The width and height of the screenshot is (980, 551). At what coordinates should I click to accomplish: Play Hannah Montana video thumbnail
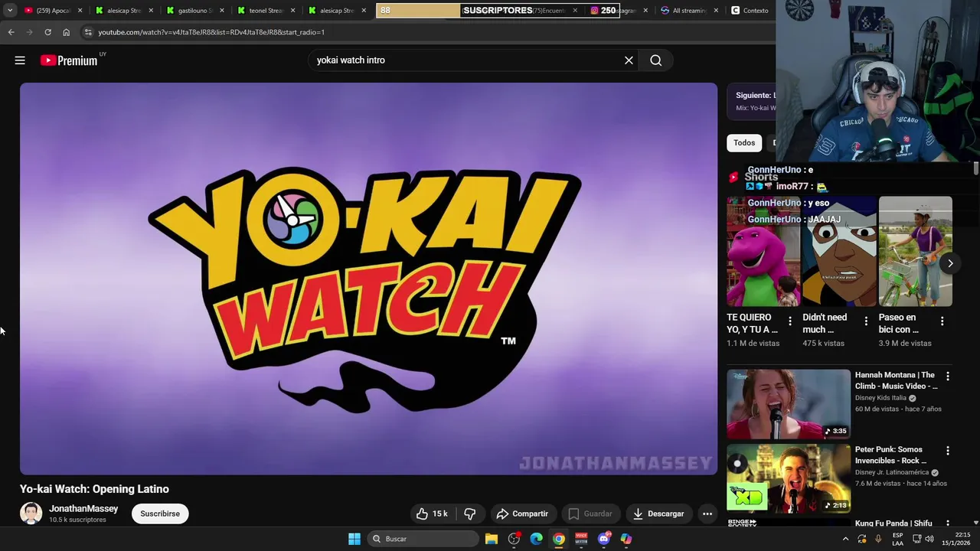[x=789, y=404]
